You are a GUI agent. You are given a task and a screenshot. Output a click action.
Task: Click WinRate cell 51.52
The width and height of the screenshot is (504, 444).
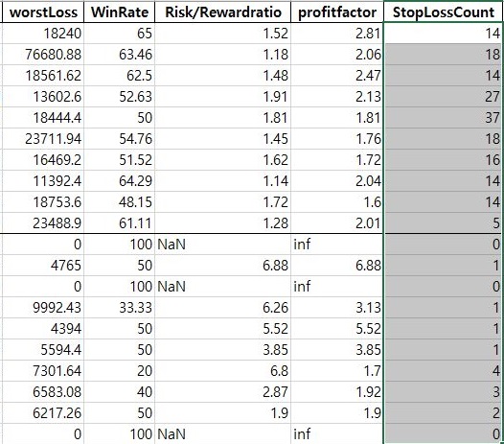point(119,159)
